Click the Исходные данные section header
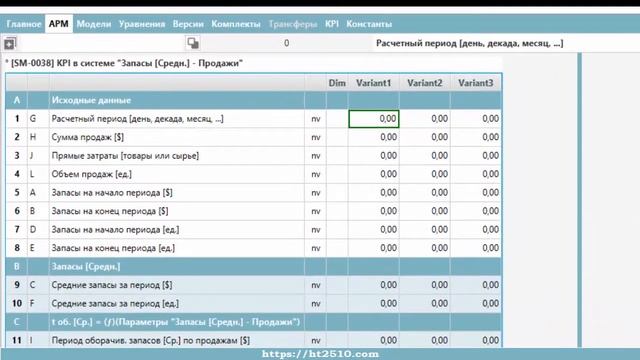This screenshot has width=640, height=360. (91, 100)
